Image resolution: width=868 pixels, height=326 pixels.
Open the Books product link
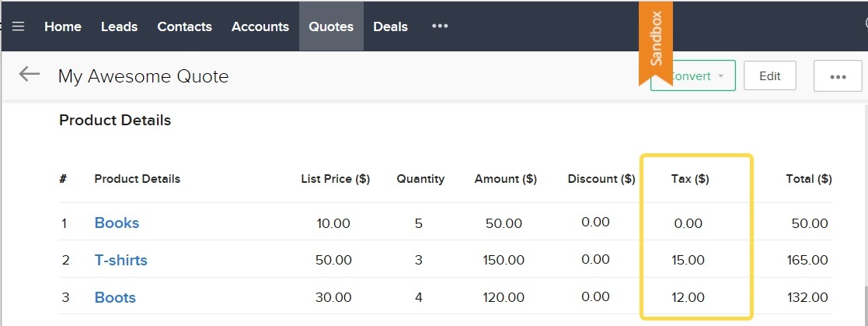pyautogui.click(x=117, y=223)
